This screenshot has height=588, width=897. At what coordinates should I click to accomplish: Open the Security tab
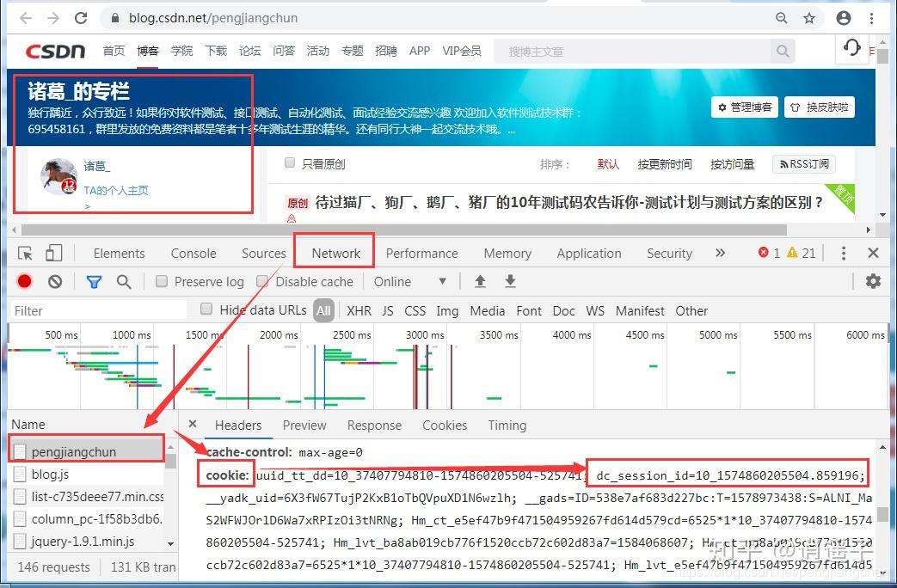(669, 254)
